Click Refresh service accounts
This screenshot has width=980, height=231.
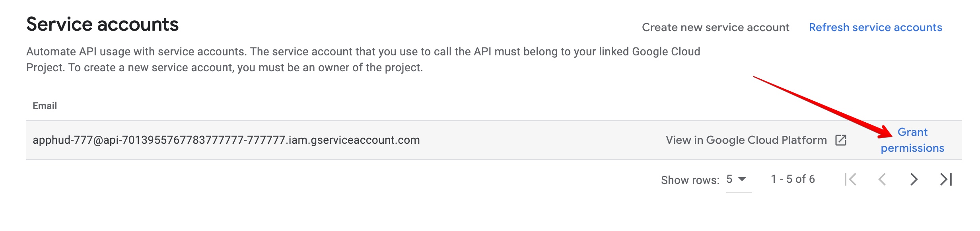(875, 27)
